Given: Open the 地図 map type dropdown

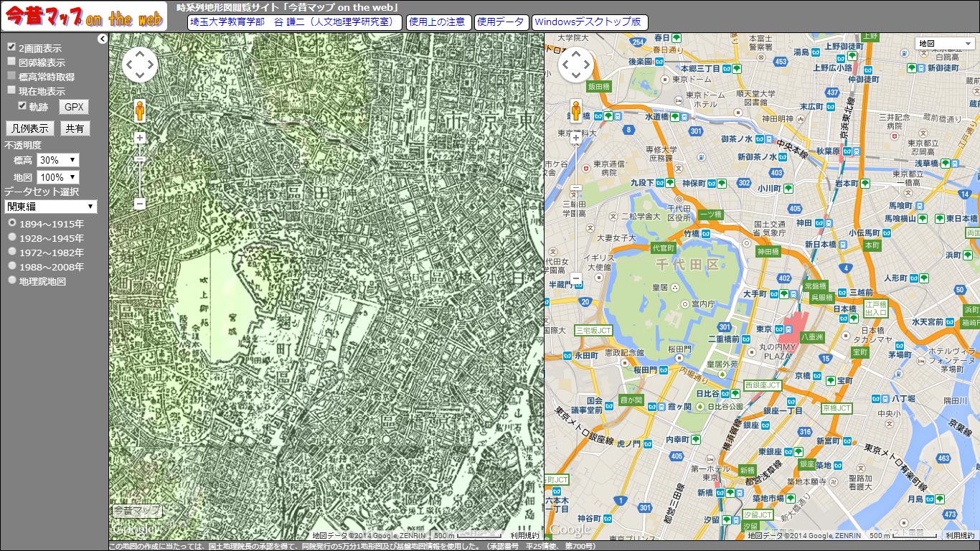Looking at the screenshot, I should 944,44.
